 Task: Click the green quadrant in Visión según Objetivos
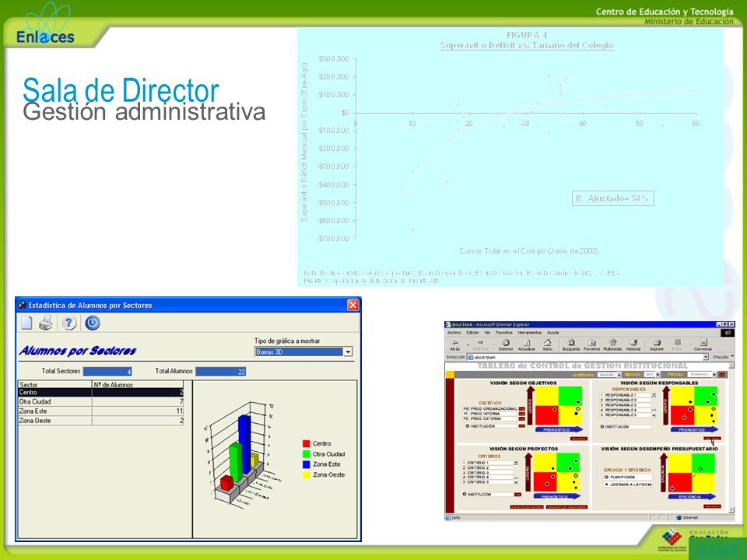point(570,396)
